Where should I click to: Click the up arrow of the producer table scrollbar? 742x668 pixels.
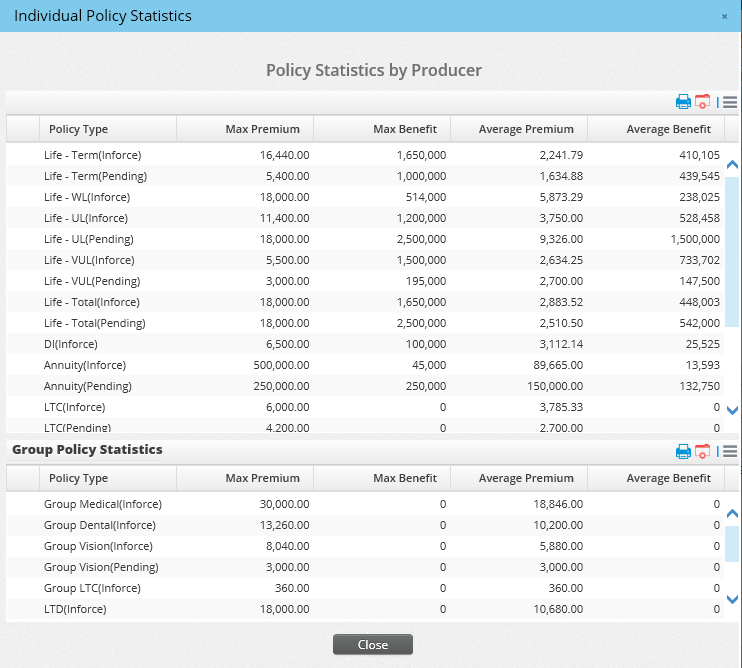tap(732, 165)
